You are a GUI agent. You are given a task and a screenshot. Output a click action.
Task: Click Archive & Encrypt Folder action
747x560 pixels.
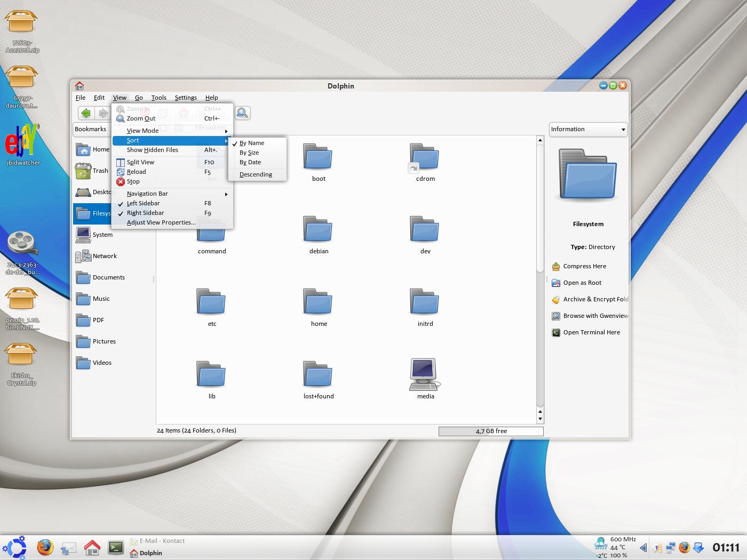coord(590,299)
